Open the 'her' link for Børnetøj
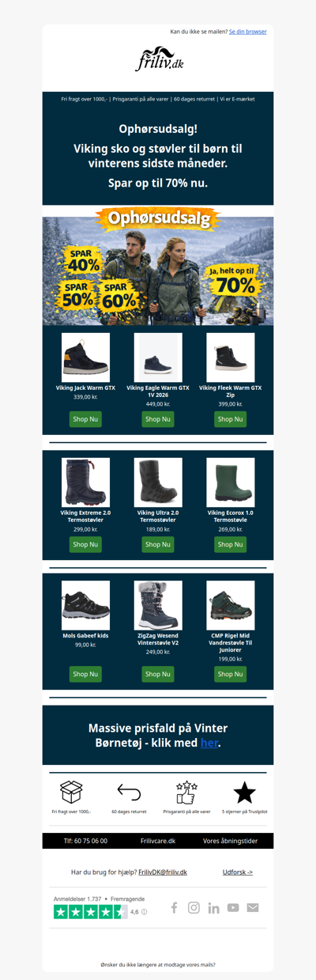The image size is (316, 980). (x=209, y=743)
